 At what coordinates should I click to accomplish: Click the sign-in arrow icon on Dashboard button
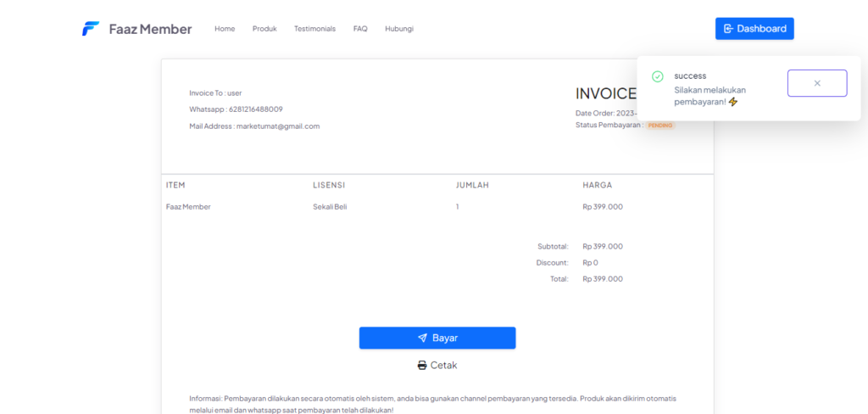click(727, 29)
